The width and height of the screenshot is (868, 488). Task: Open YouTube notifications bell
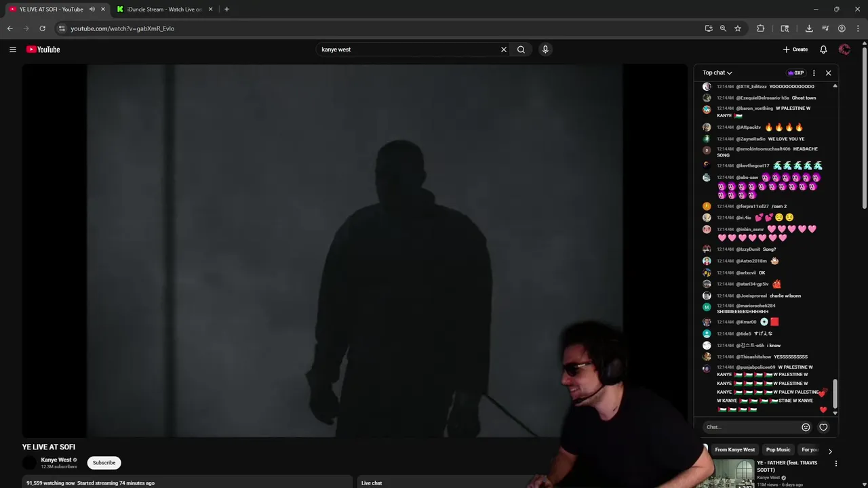point(823,49)
